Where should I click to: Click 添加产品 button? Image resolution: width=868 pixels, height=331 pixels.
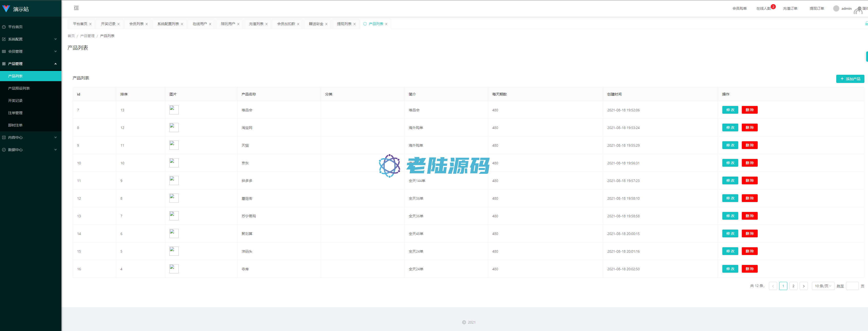(x=850, y=79)
